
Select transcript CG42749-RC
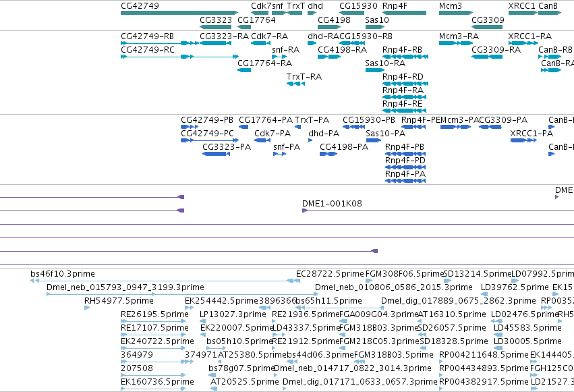pyautogui.click(x=179, y=57)
